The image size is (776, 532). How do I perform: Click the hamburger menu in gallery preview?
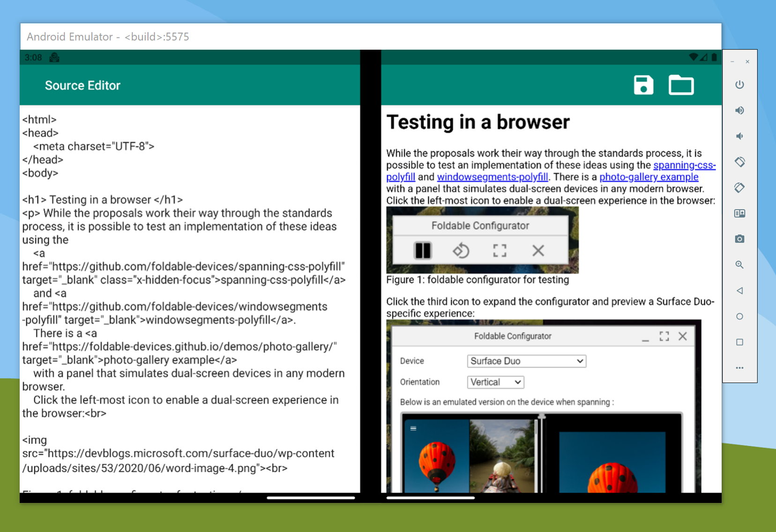[413, 428]
